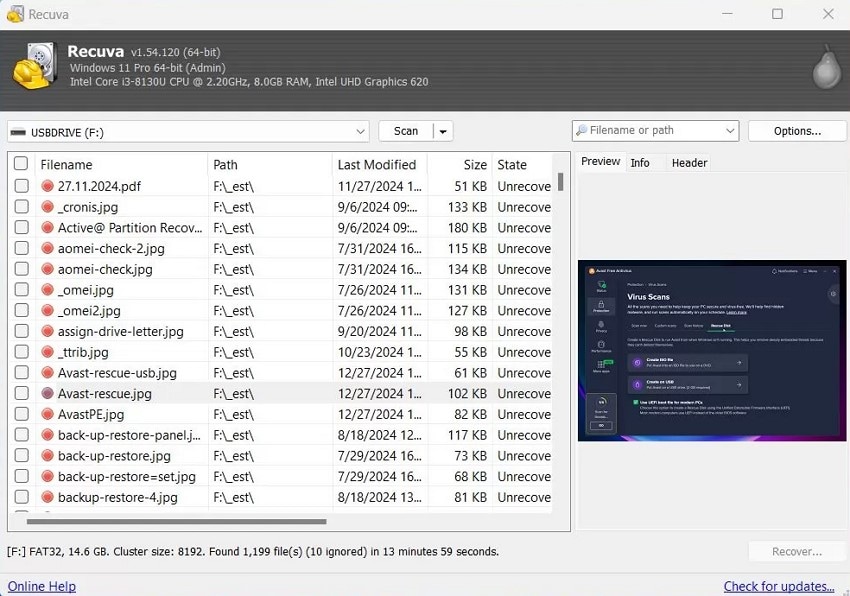Click the status dot for back-up-restore=set.jpg
The image size is (850, 596).
(48, 476)
